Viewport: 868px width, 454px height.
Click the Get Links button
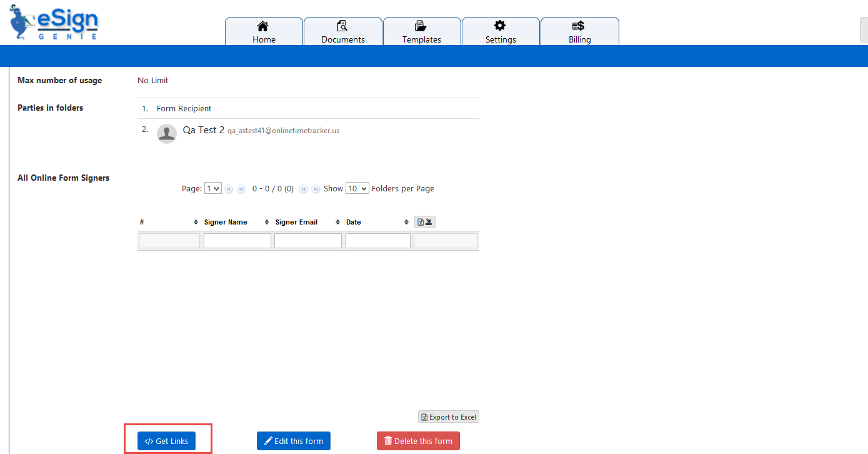tap(166, 440)
